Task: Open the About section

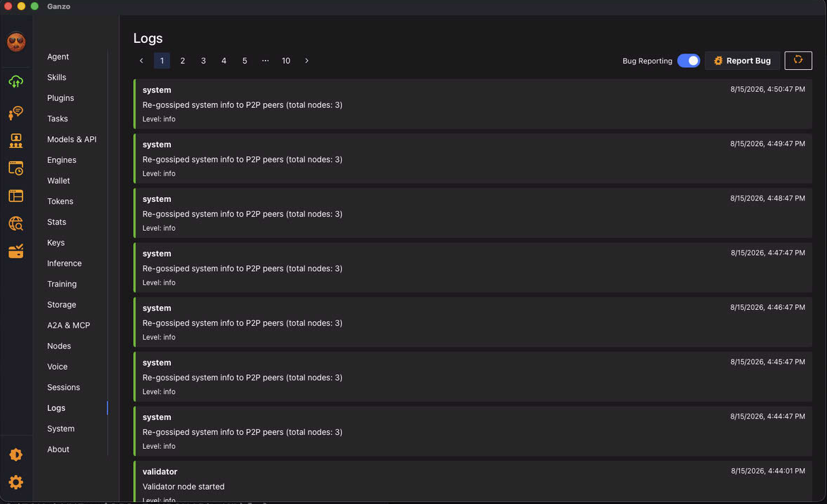Action: [x=58, y=449]
